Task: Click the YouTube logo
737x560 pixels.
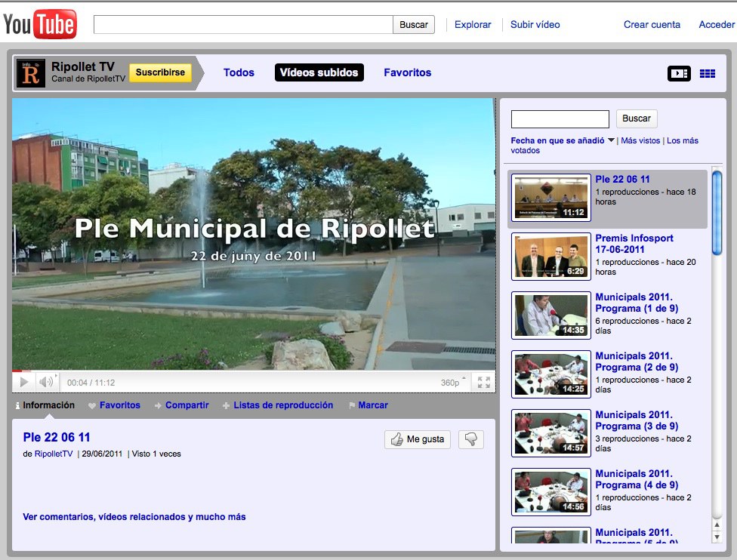Action: (40, 25)
